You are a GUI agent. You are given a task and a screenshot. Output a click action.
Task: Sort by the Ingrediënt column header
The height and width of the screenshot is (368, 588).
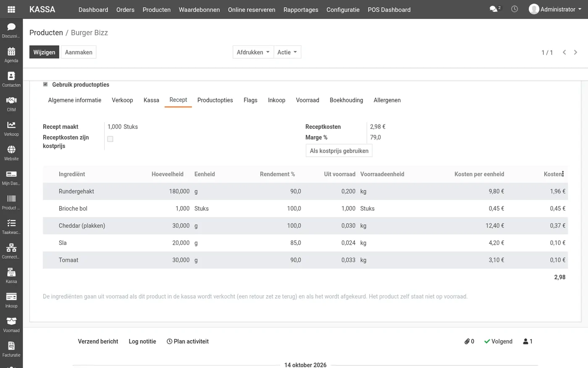(72, 174)
